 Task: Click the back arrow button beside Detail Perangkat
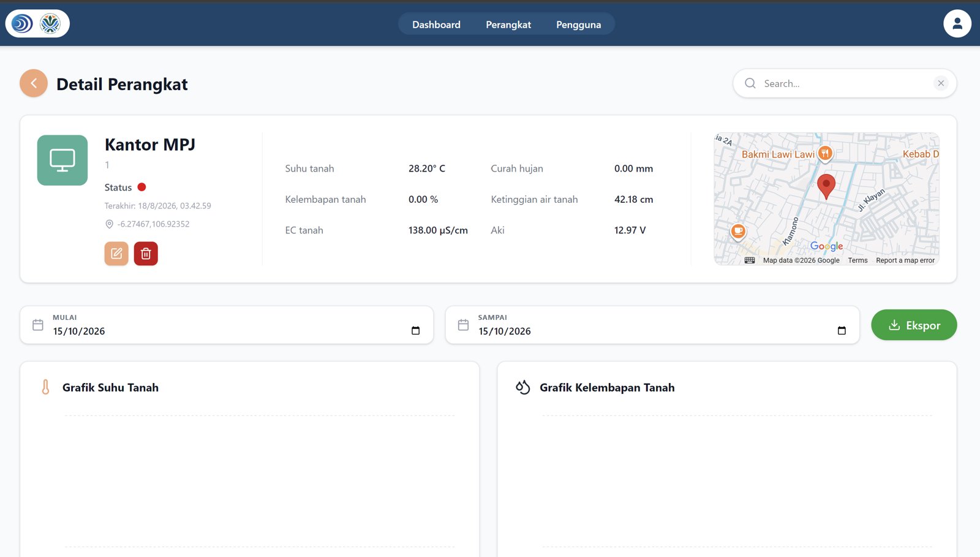(34, 83)
